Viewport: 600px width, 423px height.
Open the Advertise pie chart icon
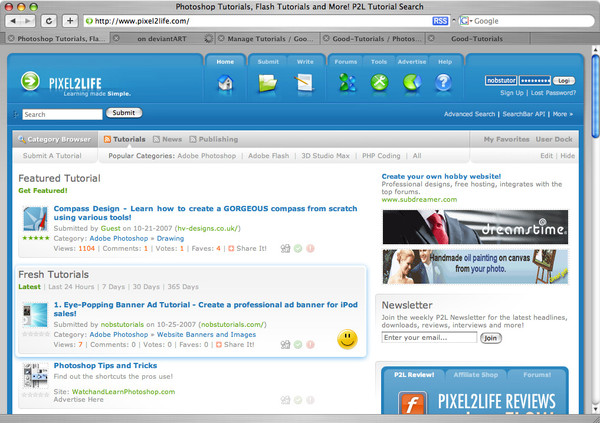tap(412, 82)
